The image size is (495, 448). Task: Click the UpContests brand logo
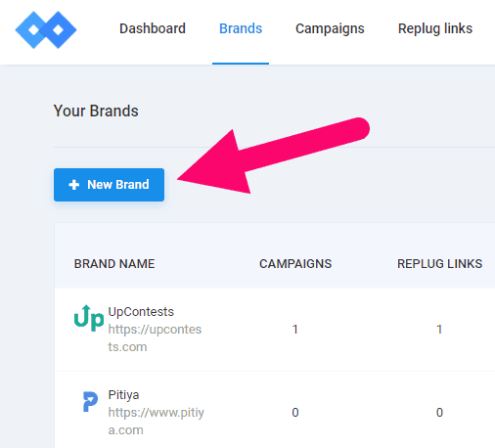point(89,318)
